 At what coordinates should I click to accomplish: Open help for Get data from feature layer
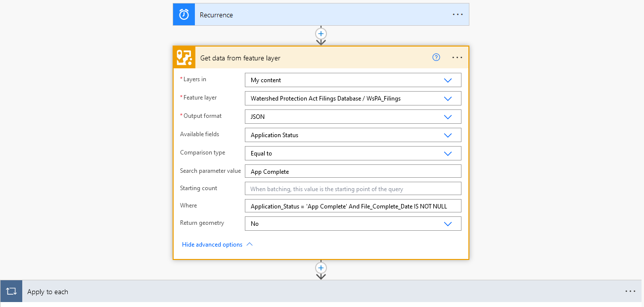pyautogui.click(x=436, y=57)
